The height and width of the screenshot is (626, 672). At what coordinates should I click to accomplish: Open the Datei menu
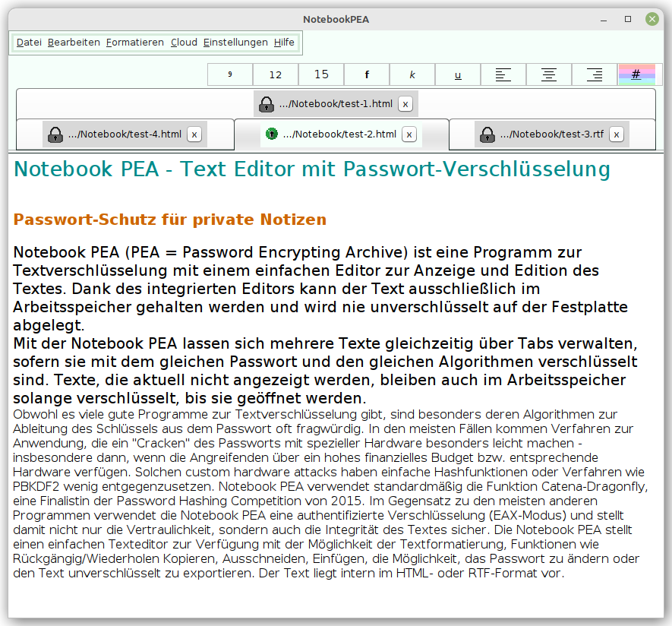click(28, 42)
